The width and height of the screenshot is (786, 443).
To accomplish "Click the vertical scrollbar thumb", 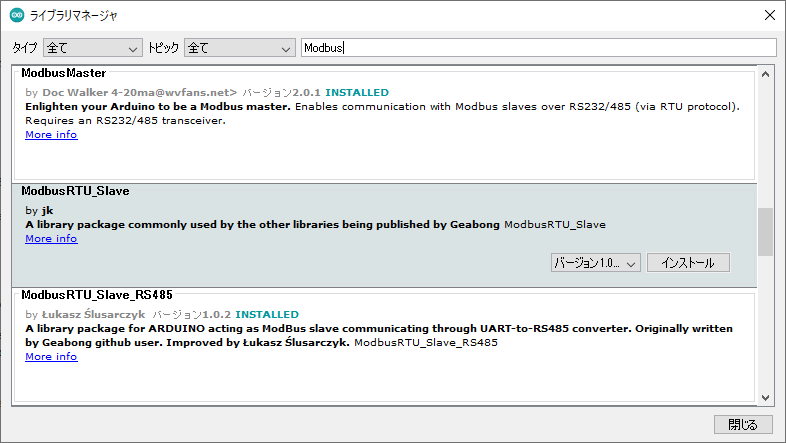I will (765, 231).
